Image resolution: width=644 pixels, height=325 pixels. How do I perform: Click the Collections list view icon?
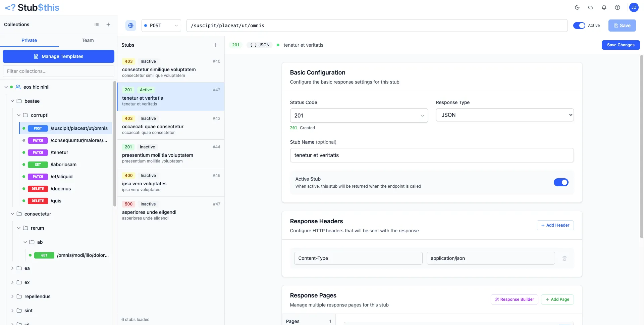97,25
